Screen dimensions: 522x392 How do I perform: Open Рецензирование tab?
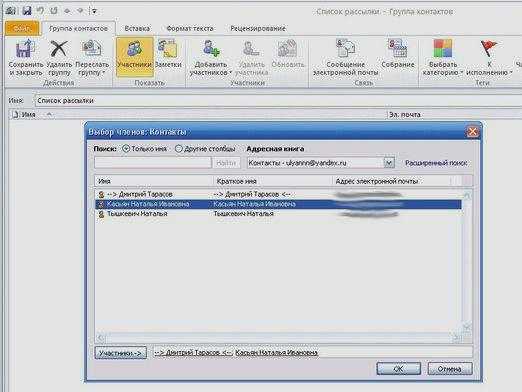[x=258, y=28]
